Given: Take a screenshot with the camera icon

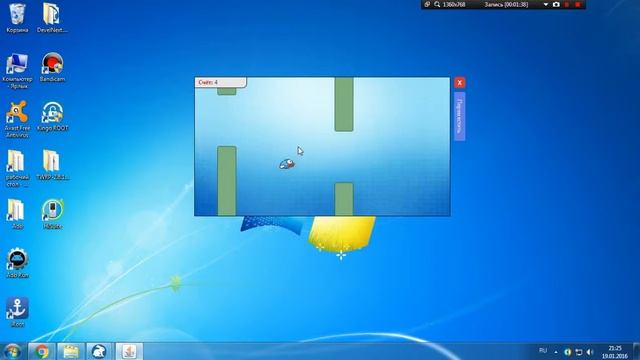Looking at the screenshot, I should tap(556, 4).
